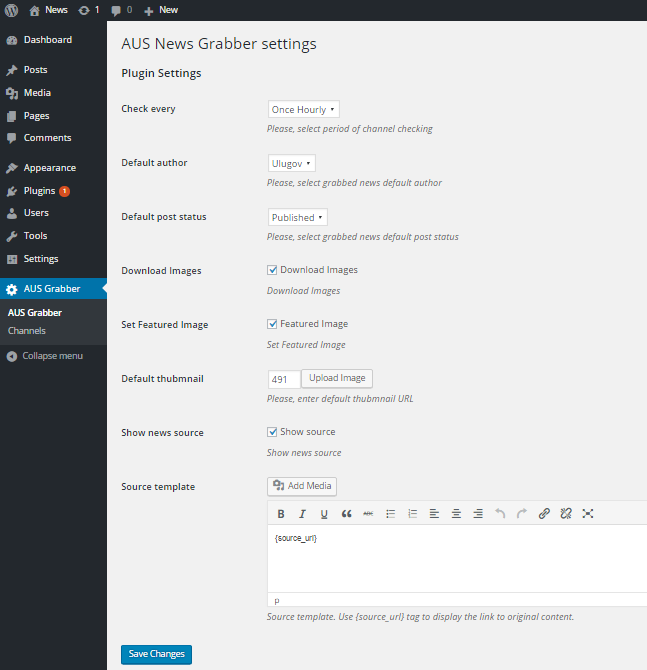Redo last edit in editor
The image size is (647, 670).
pyautogui.click(x=522, y=514)
